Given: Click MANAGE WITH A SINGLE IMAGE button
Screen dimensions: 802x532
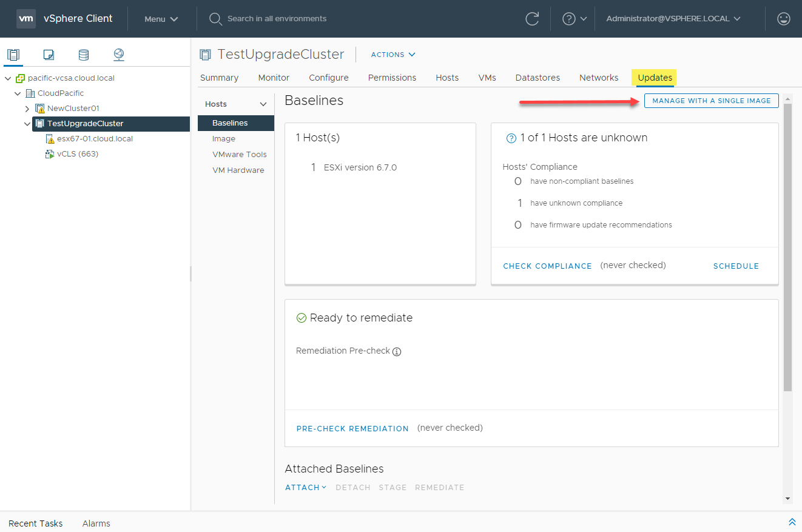Looking at the screenshot, I should pyautogui.click(x=711, y=101).
